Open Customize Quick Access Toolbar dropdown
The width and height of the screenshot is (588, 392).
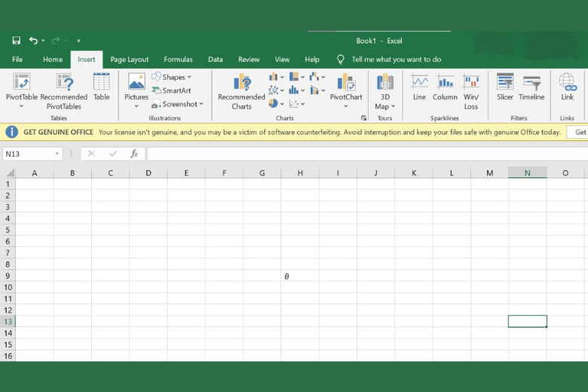(78, 41)
